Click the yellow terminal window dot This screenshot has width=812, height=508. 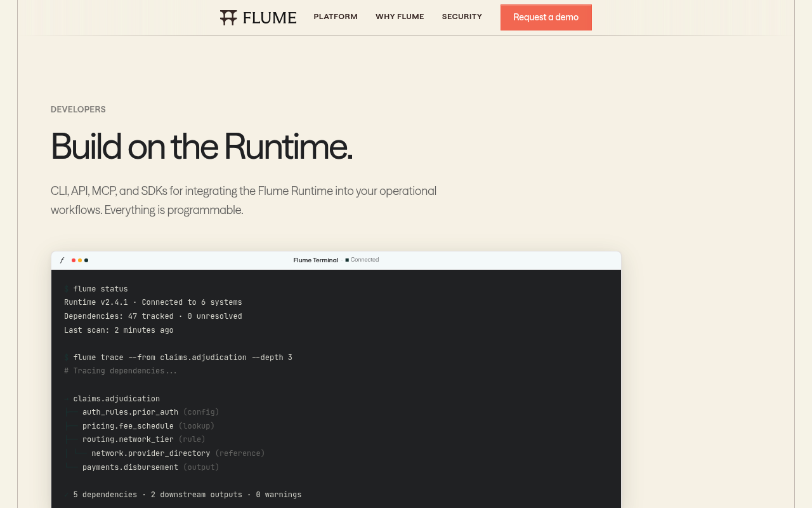pyautogui.click(x=80, y=260)
